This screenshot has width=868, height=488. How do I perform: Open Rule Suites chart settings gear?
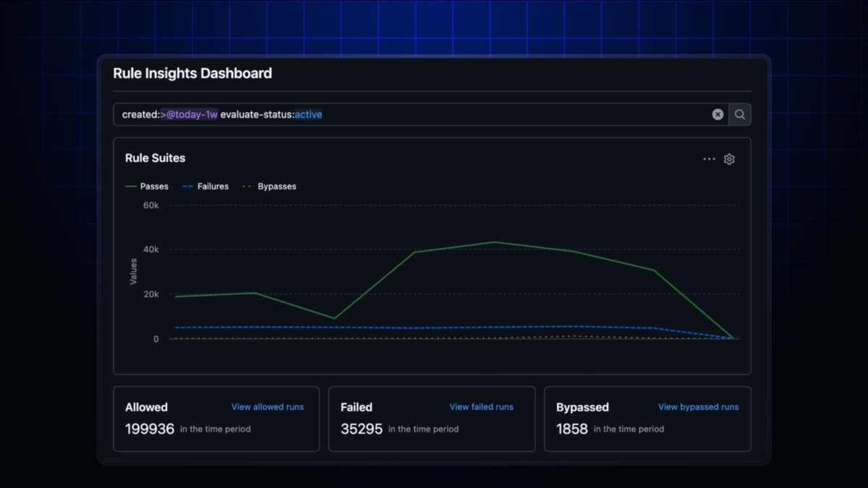pos(729,159)
